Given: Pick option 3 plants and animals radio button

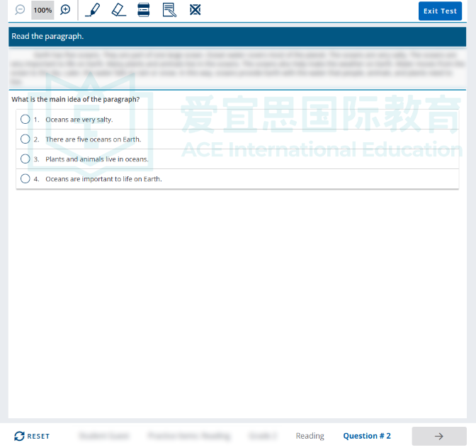Looking at the screenshot, I should point(25,159).
